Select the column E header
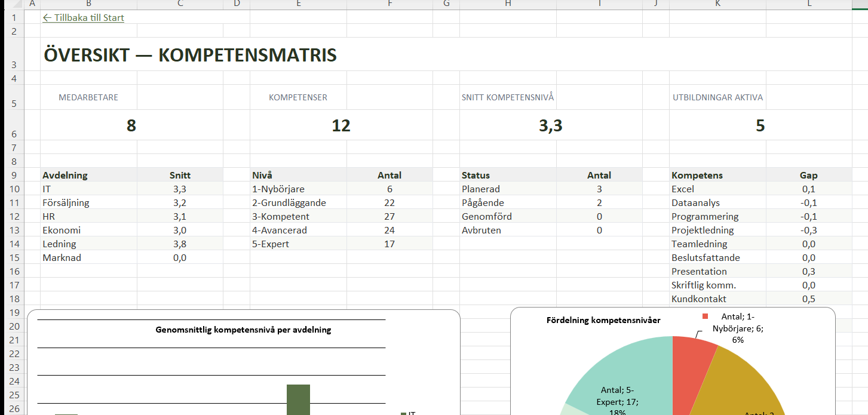The width and height of the screenshot is (868, 415). (298, 4)
